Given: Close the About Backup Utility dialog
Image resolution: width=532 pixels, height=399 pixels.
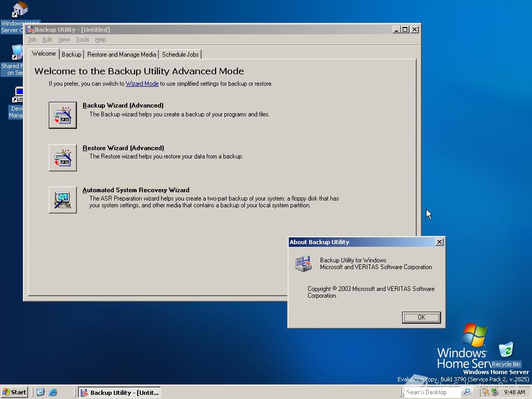Looking at the screenshot, I should (x=440, y=242).
